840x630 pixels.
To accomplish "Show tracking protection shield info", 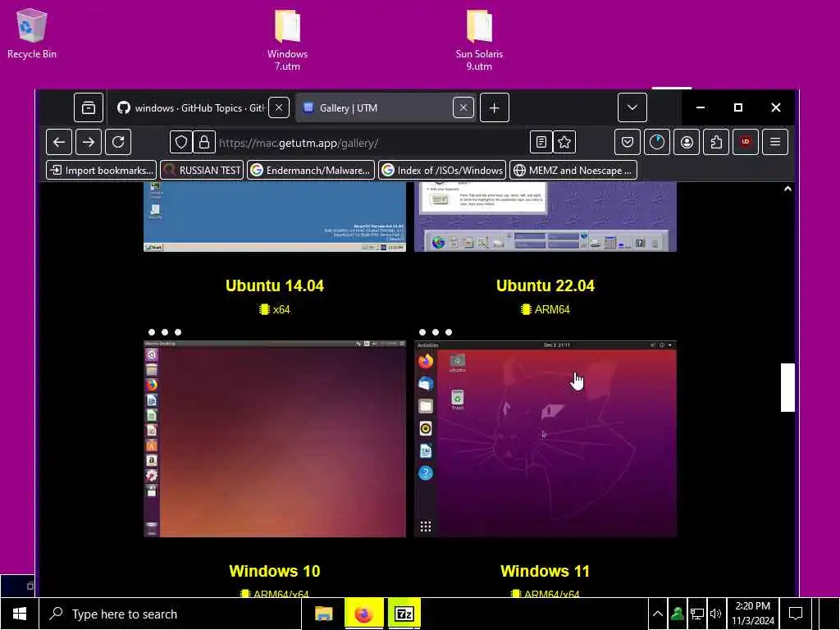I will (181, 143).
